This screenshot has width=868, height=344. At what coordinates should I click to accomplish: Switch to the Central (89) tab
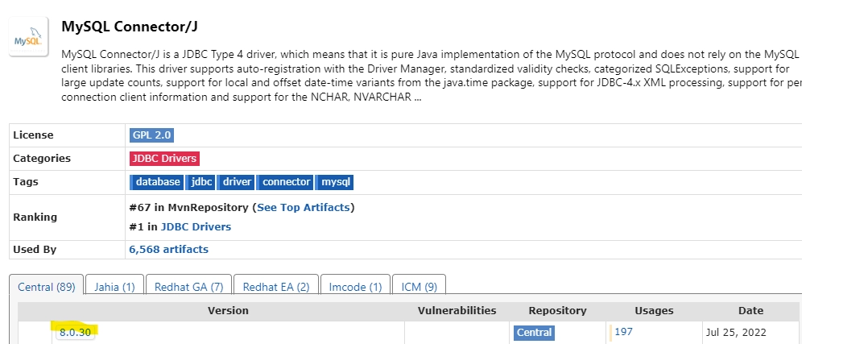pos(46,287)
